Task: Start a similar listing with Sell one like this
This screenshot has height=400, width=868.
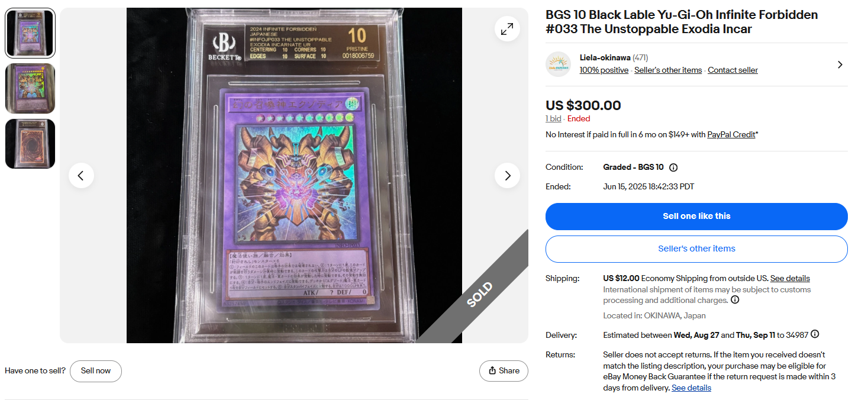Action: pyautogui.click(x=696, y=217)
